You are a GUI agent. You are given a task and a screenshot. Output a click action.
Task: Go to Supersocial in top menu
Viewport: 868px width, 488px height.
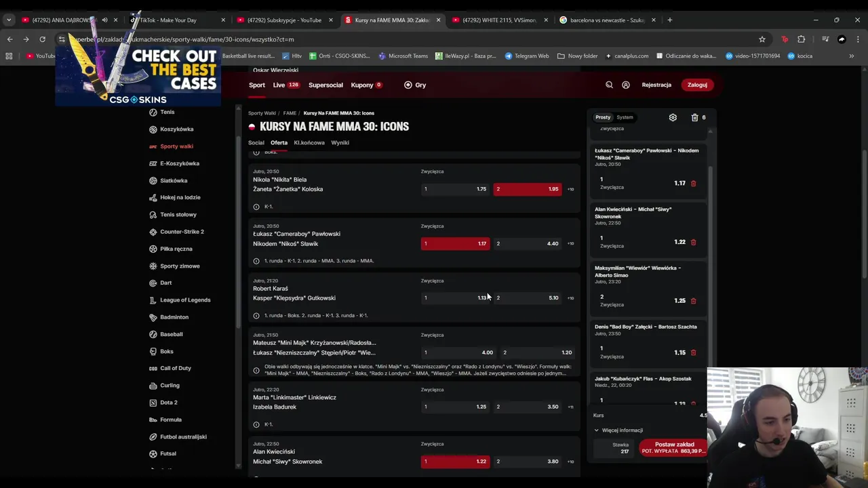click(325, 85)
